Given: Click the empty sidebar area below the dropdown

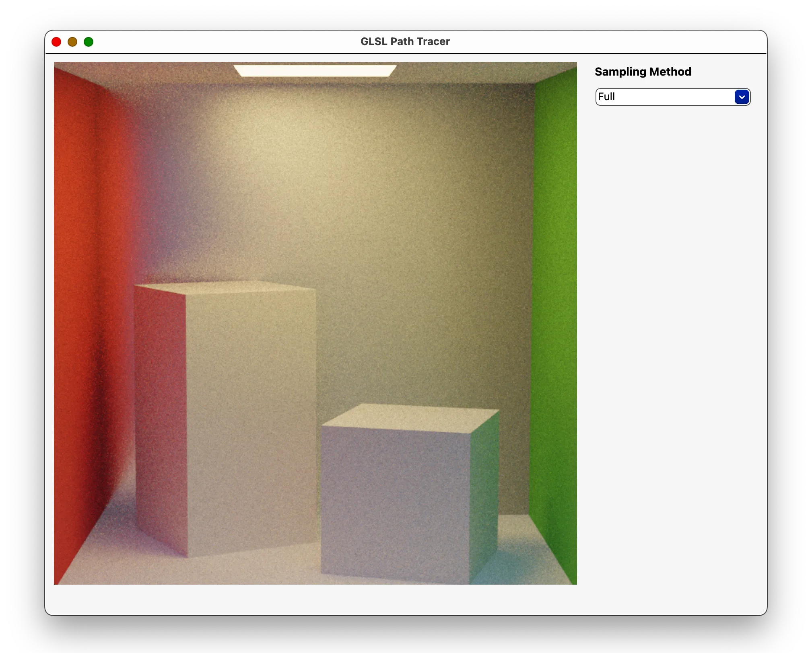Looking at the screenshot, I should point(672,322).
